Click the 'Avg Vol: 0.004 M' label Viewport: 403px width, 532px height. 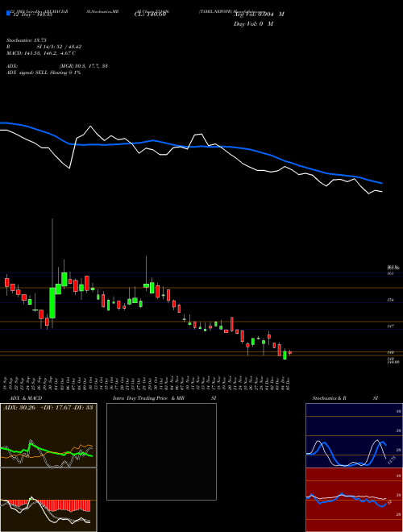coord(259,15)
